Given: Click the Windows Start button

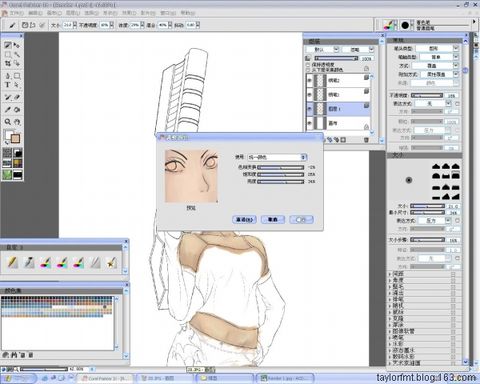Looking at the screenshot, I should pyautogui.click(x=19, y=378).
